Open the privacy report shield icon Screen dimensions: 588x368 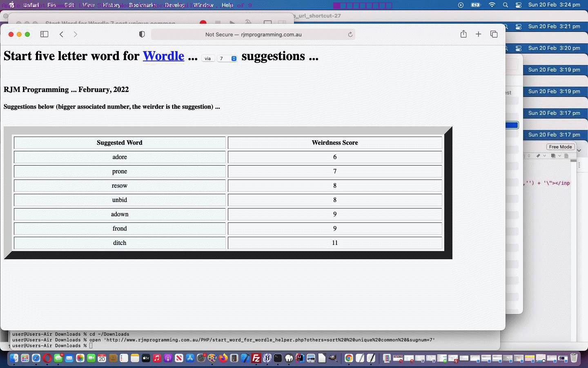click(142, 34)
